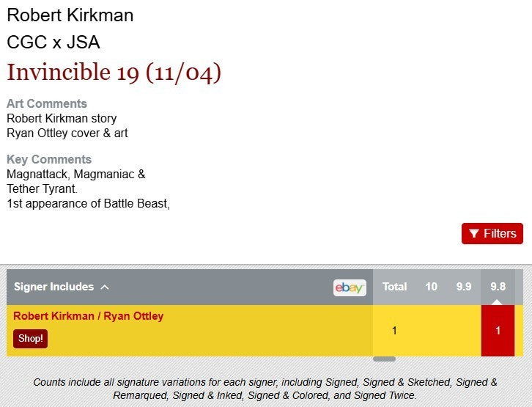The width and height of the screenshot is (532, 407).
Task: Click the Art Comments label
Action: [47, 103]
